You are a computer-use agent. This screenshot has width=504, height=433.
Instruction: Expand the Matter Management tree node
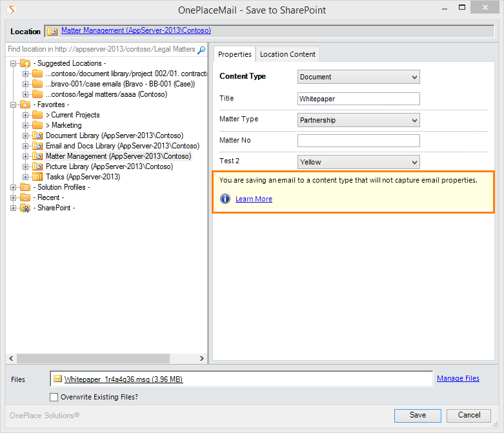(25, 156)
